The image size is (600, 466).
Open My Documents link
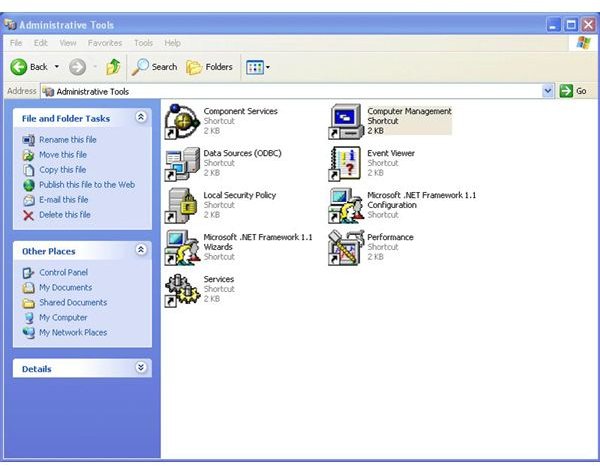[65, 287]
